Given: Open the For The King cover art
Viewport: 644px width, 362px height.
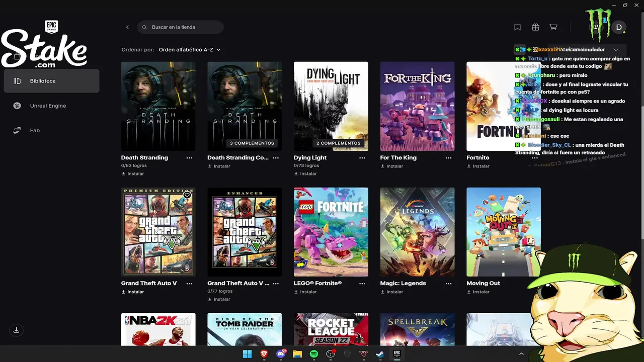Looking at the screenshot, I should [418, 106].
